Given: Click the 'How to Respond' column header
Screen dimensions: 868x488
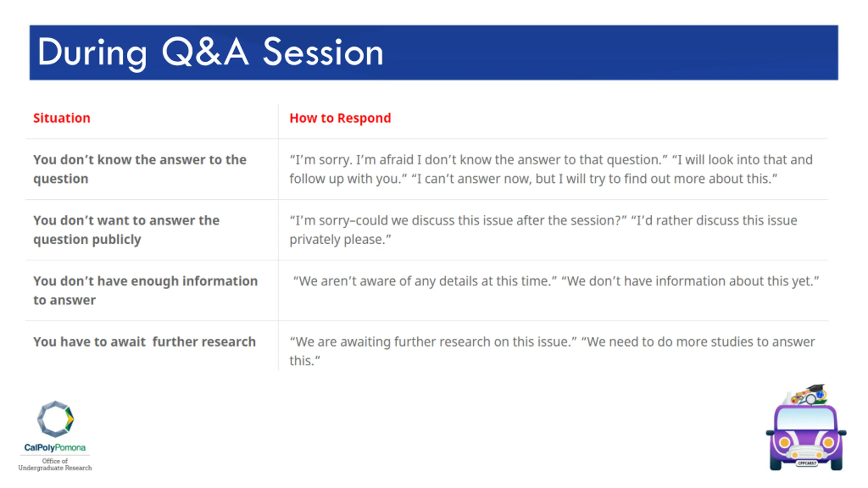Looking at the screenshot, I should (x=340, y=118).
